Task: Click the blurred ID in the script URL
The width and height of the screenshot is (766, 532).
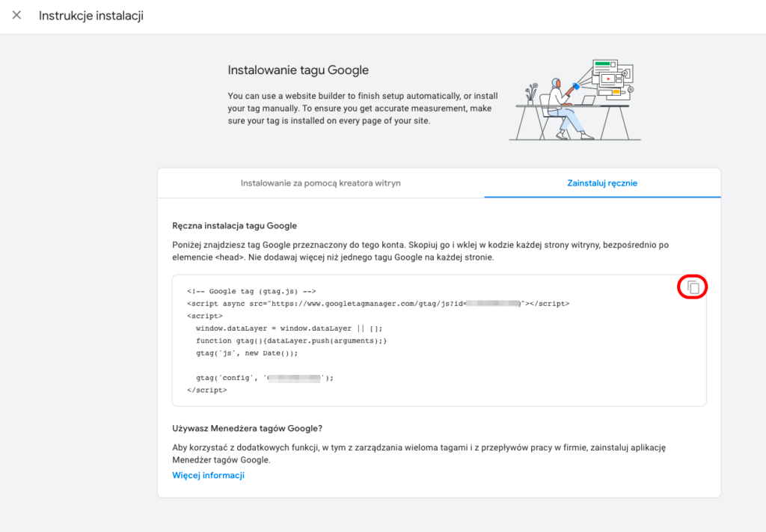Action: point(493,304)
